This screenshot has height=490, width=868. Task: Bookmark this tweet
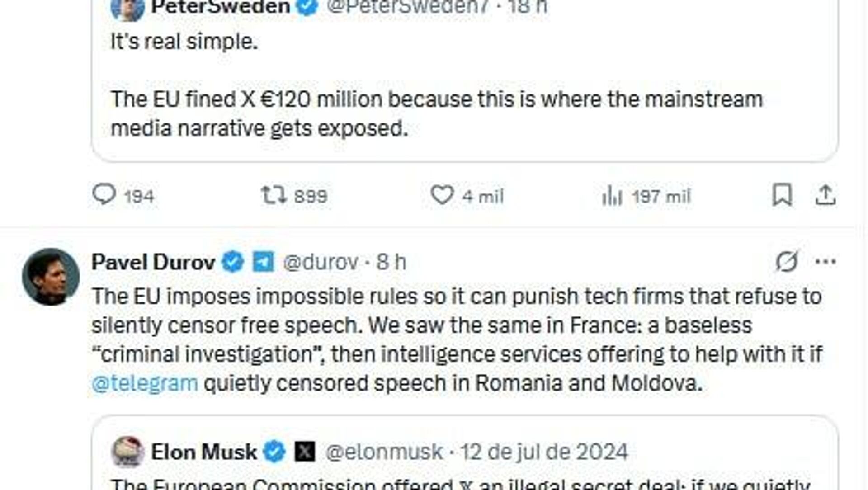(x=782, y=195)
